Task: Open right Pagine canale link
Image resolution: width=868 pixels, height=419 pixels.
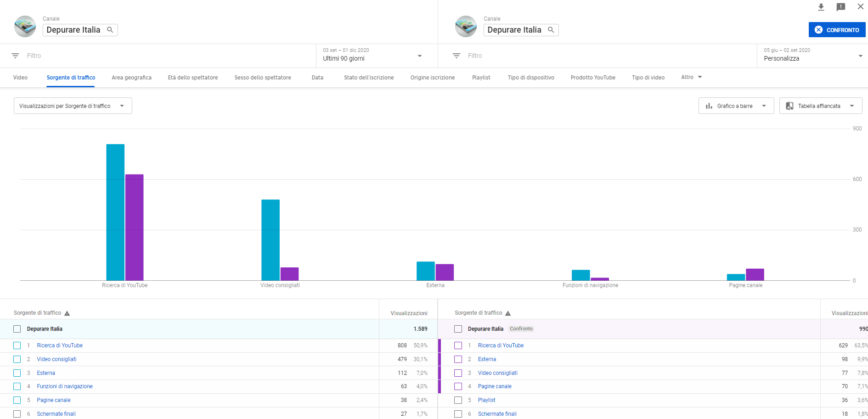Action: [495, 386]
